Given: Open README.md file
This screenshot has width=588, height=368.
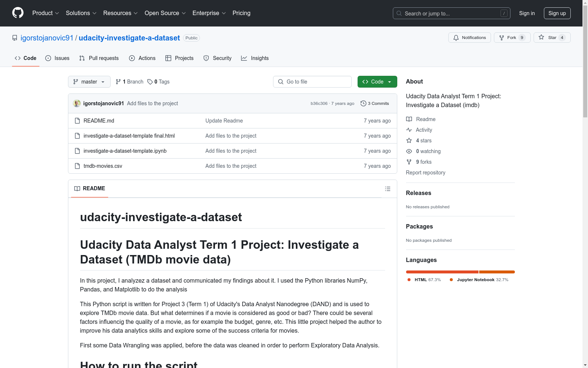Looking at the screenshot, I should click(x=99, y=121).
